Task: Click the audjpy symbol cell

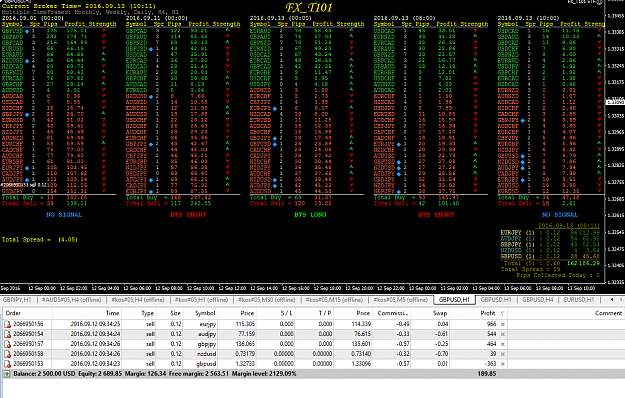Action: pyautogui.click(x=207, y=335)
